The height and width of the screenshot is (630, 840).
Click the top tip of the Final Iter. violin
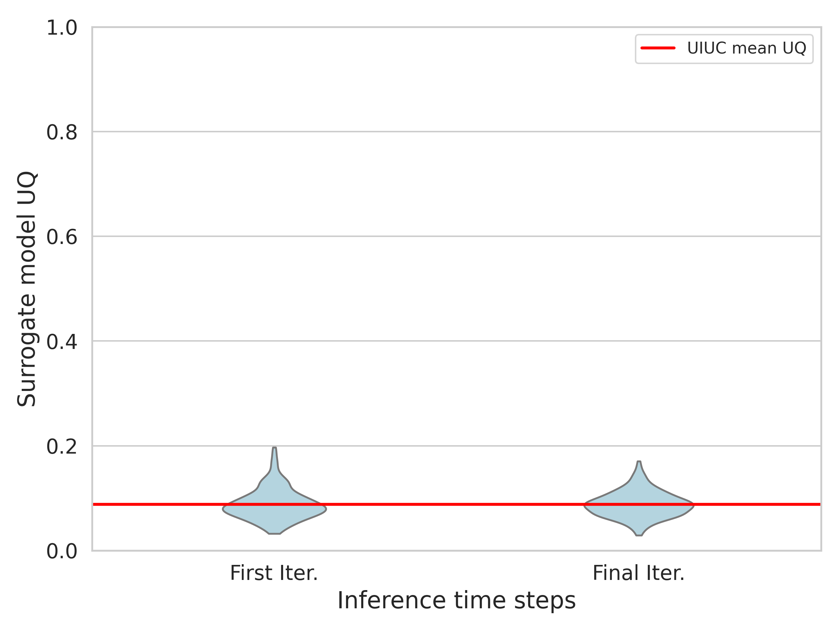(x=639, y=462)
